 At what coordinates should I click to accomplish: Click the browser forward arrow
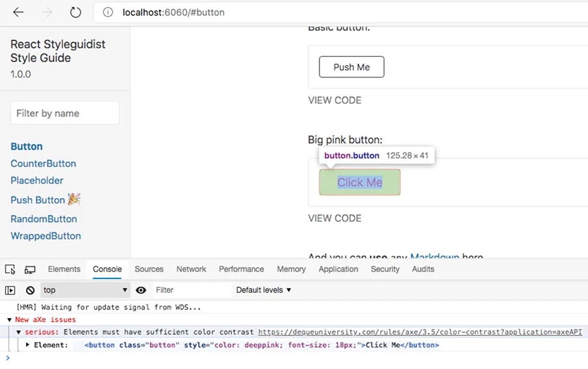[47, 12]
